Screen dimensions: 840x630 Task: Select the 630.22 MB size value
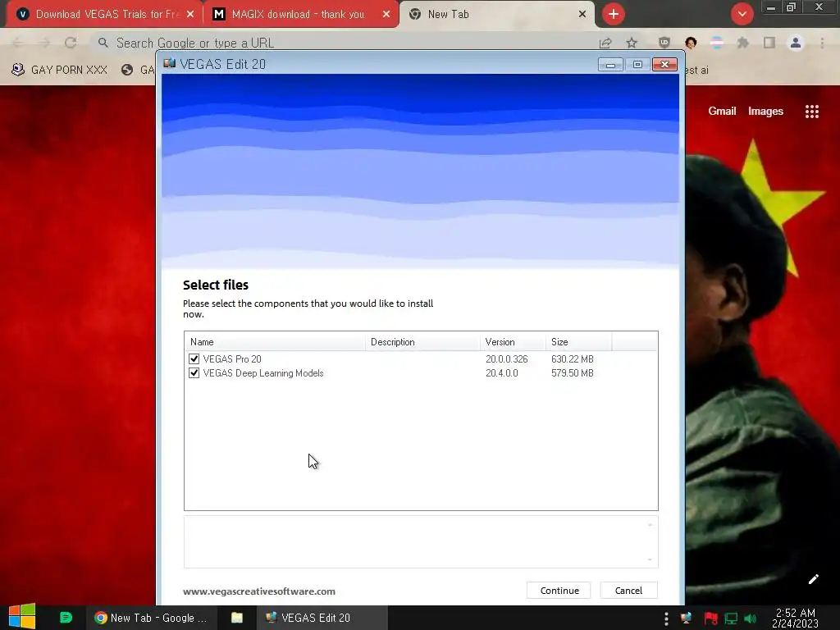pyautogui.click(x=572, y=359)
